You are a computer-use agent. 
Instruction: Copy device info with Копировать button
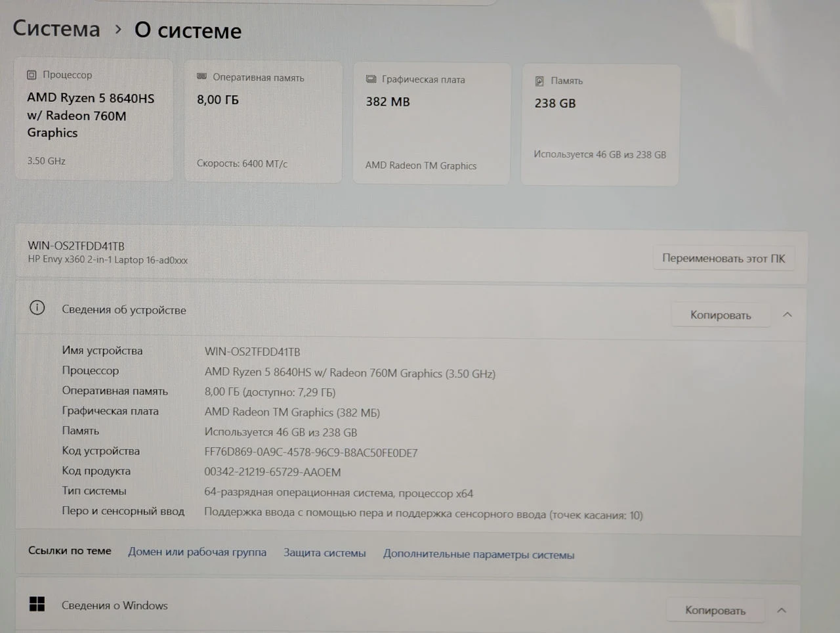[x=720, y=315]
